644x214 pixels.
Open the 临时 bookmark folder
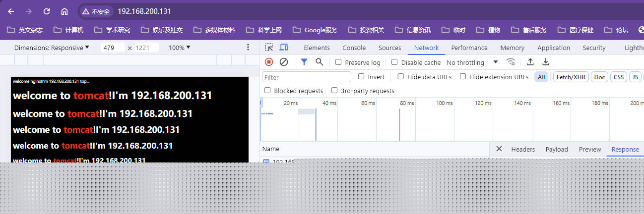click(x=453, y=30)
